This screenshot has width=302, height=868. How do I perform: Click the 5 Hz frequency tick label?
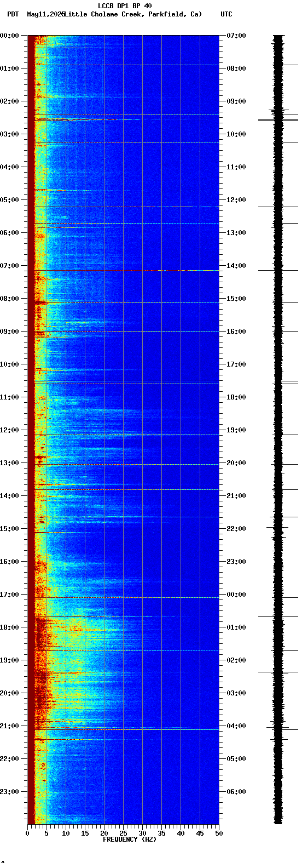click(x=47, y=833)
